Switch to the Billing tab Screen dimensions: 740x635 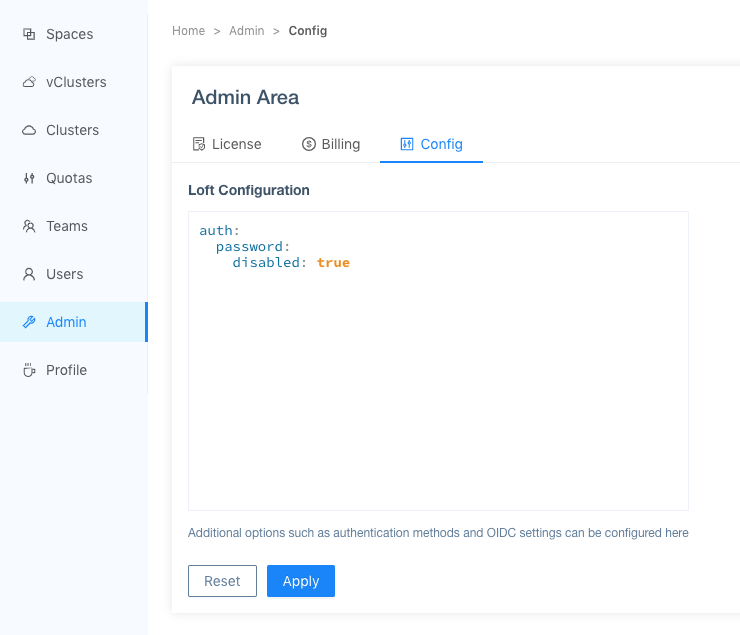point(331,144)
